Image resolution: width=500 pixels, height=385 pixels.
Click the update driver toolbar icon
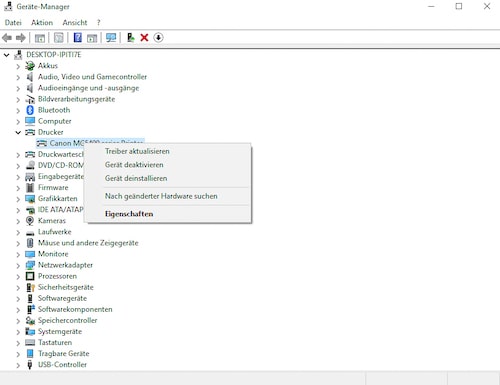click(x=130, y=38)
